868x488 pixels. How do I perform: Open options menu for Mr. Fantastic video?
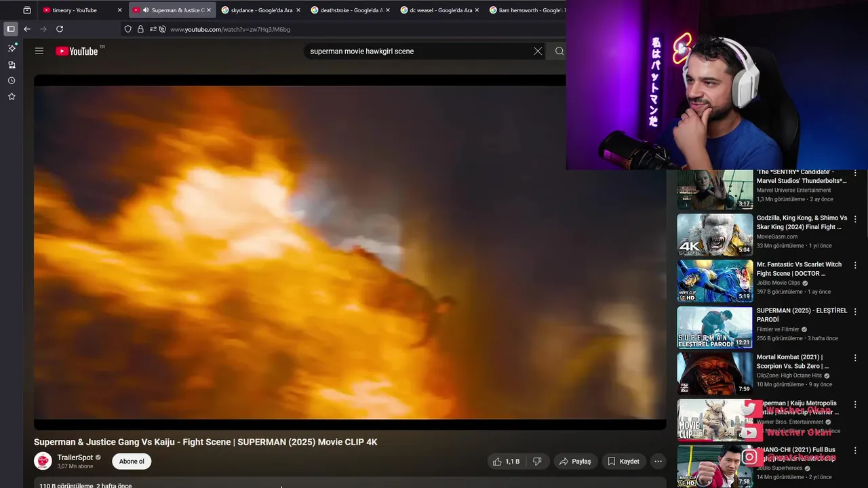tap(855, 265)
